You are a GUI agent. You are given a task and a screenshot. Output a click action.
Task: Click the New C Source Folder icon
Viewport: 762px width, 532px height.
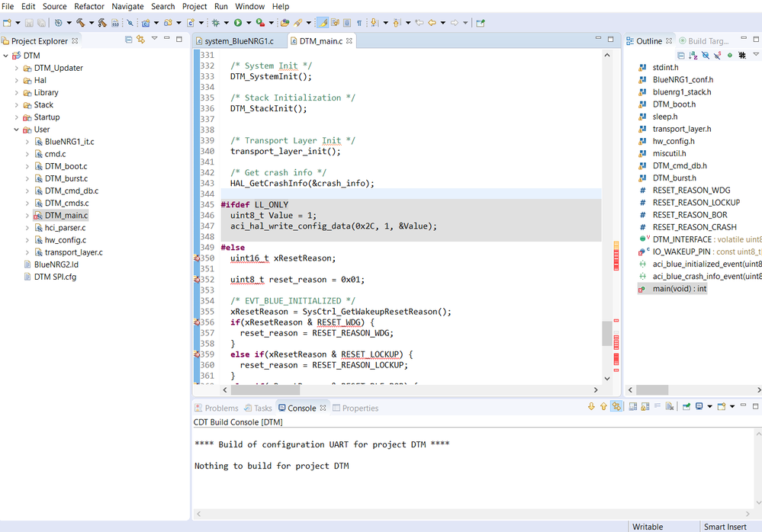[168, 23]
